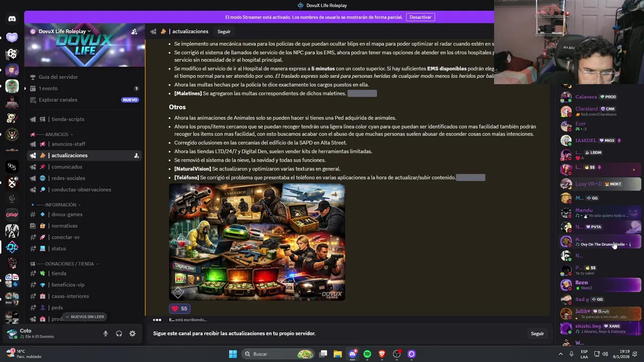
Task: Mute the microphone in user panel
Action: (x=106, y=333)
